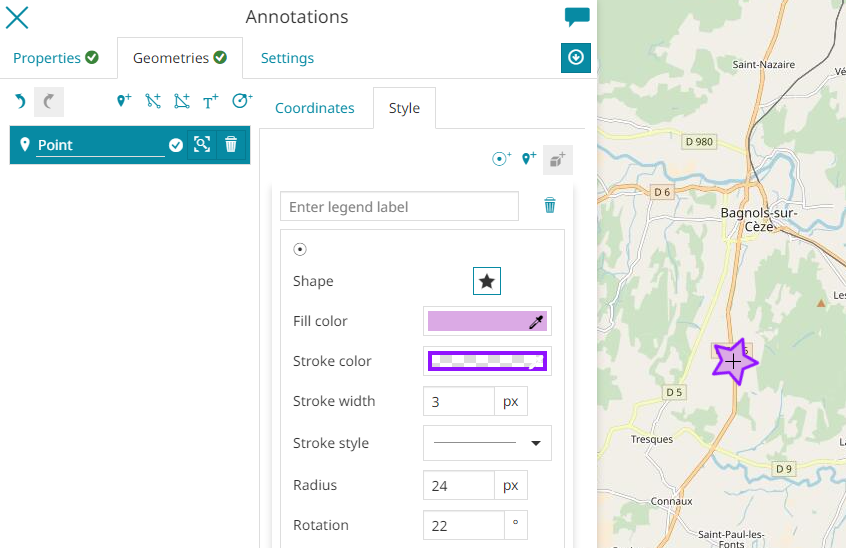Image resolution: width=846 pixels, height=548 pixels.
Task: Add a new polygon geometry
Action: pyautogui.click(x=181, y=101)
